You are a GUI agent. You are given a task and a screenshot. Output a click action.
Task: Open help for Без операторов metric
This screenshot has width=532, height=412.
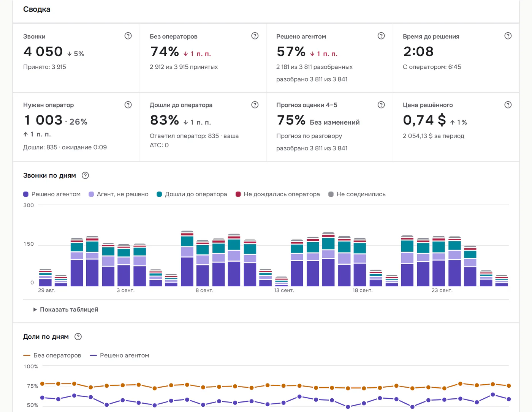click(255, 36)
